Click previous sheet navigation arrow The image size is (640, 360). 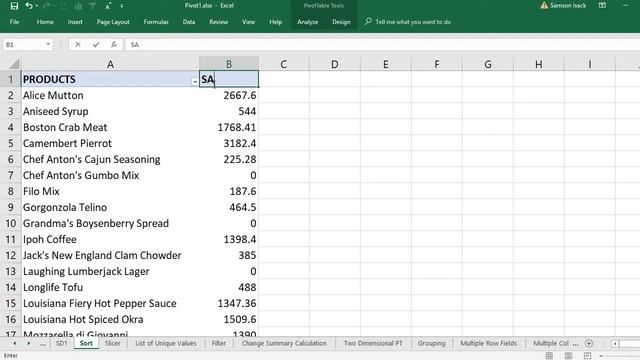pyautogui.click(x=15, y=343)
